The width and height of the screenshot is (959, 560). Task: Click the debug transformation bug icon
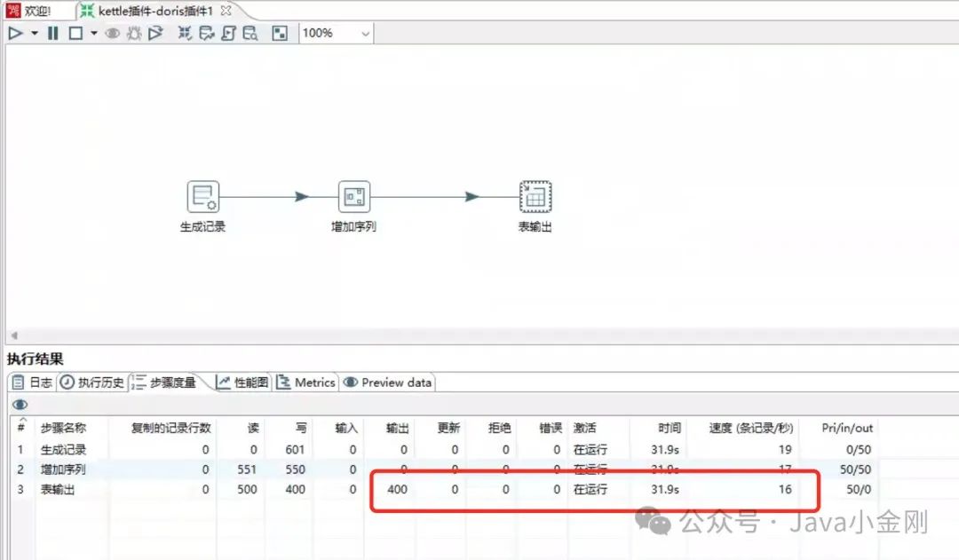tap(134, 33)
